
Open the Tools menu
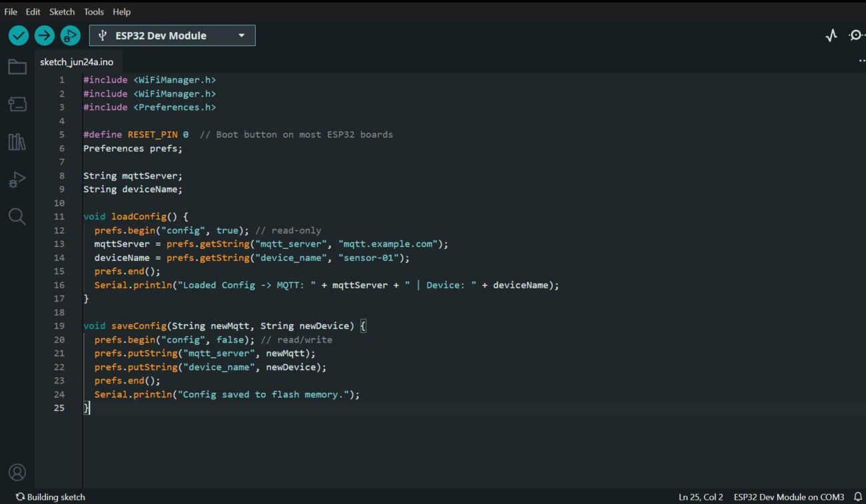(94, 11)
